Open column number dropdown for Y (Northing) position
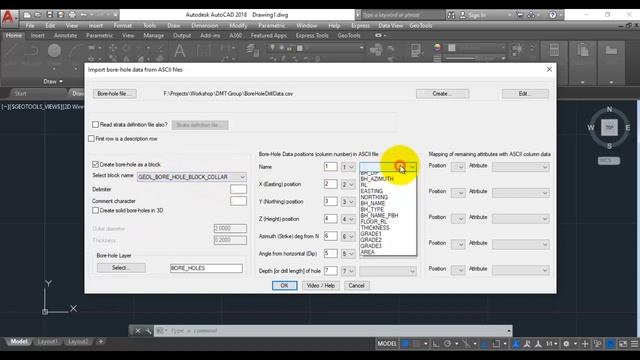Viewport: 640px width, 360px height. point(348,202)
